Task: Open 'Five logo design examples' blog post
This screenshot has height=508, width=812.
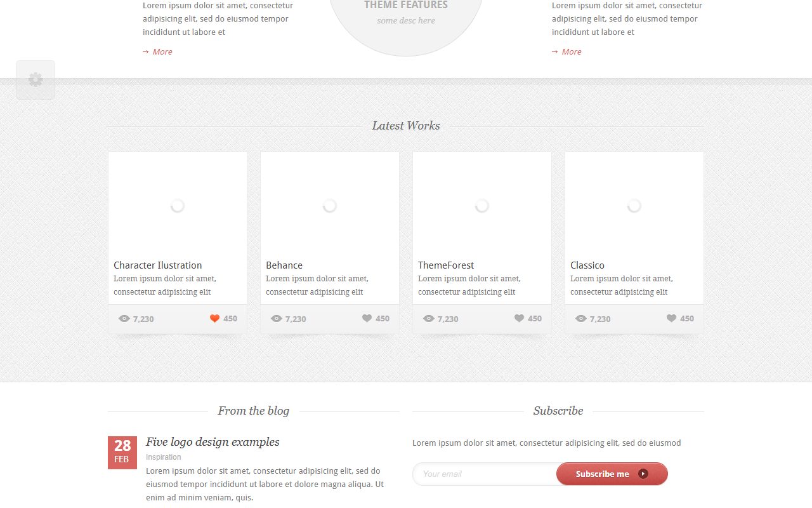Action: 213,442
